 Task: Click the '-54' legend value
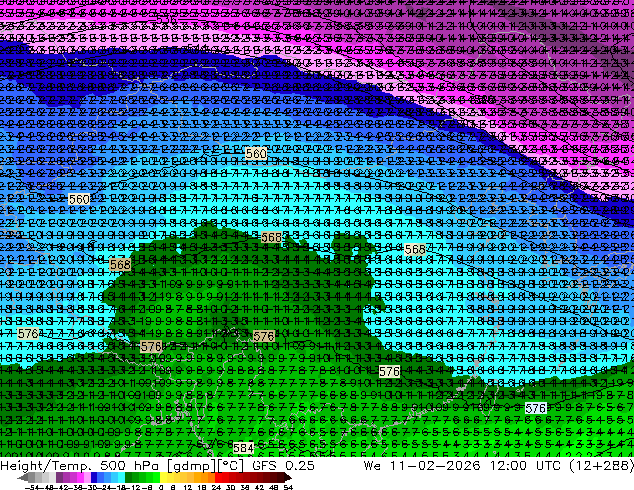click(x=32, y=487)
